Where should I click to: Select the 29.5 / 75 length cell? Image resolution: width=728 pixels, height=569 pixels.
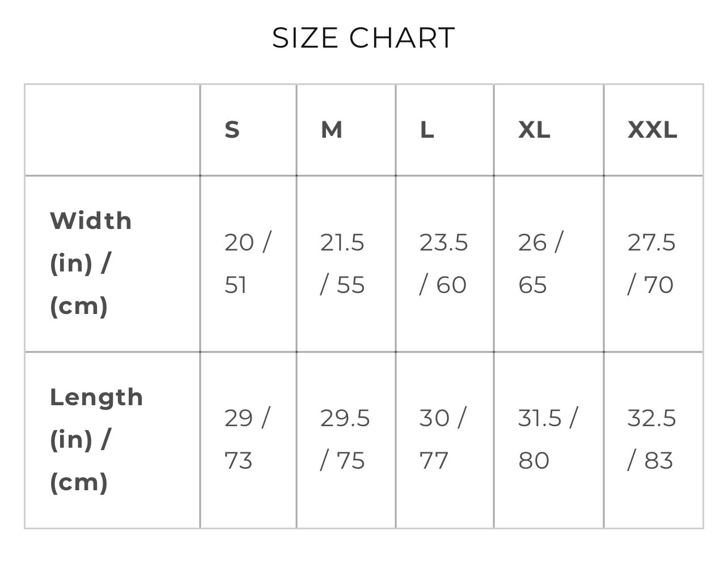tap(344, 439)
